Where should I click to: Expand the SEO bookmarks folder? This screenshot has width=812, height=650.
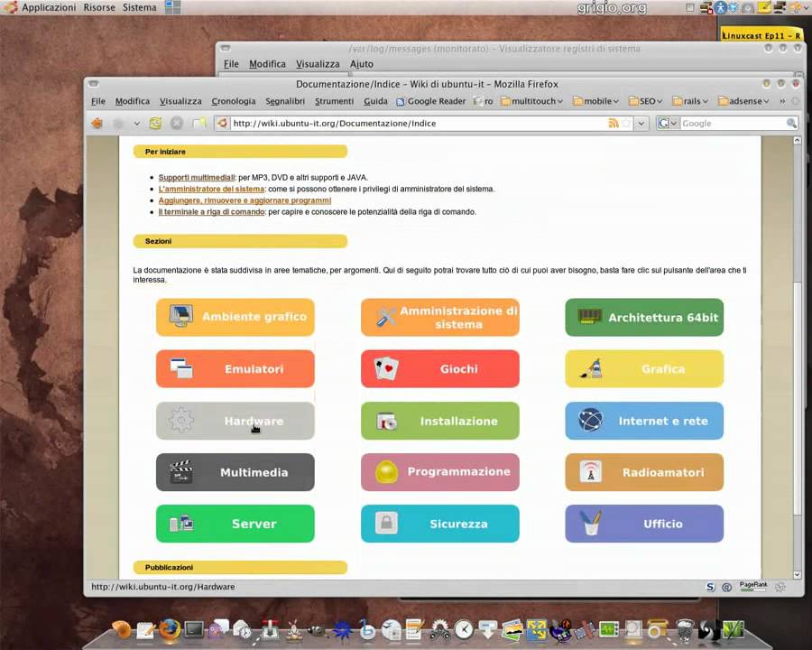coord(645,101)
